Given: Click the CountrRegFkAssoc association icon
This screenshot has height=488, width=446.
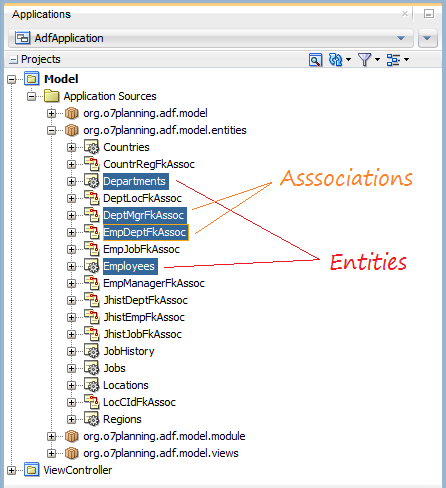Looking at the screenshot, I should (x=91, y=164).
